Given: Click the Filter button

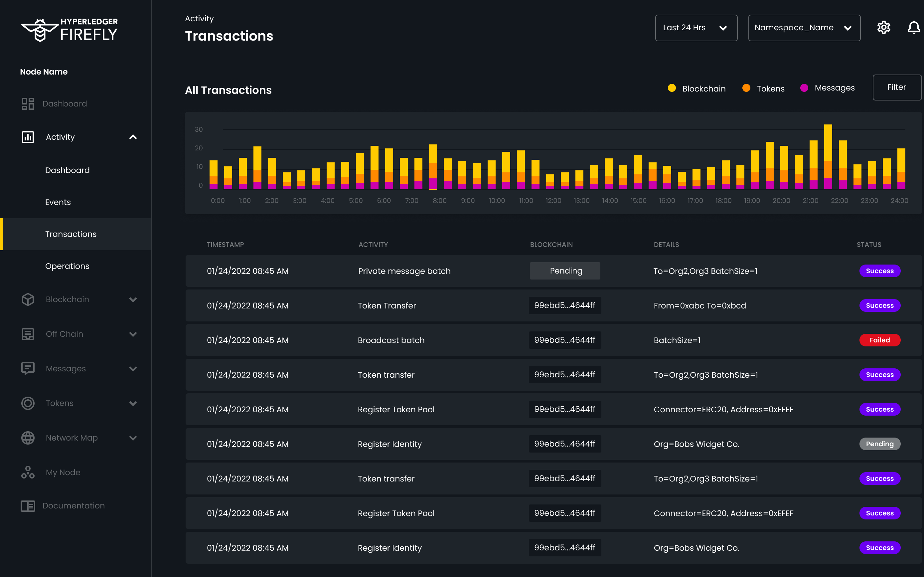Looking at the screenshot, I should pos(897,88).
